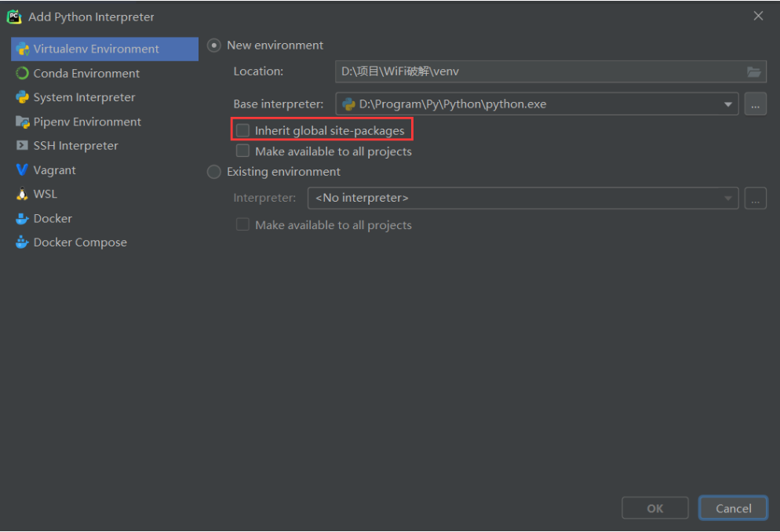Select Docker Compose in sidebar

click(104, 242)
